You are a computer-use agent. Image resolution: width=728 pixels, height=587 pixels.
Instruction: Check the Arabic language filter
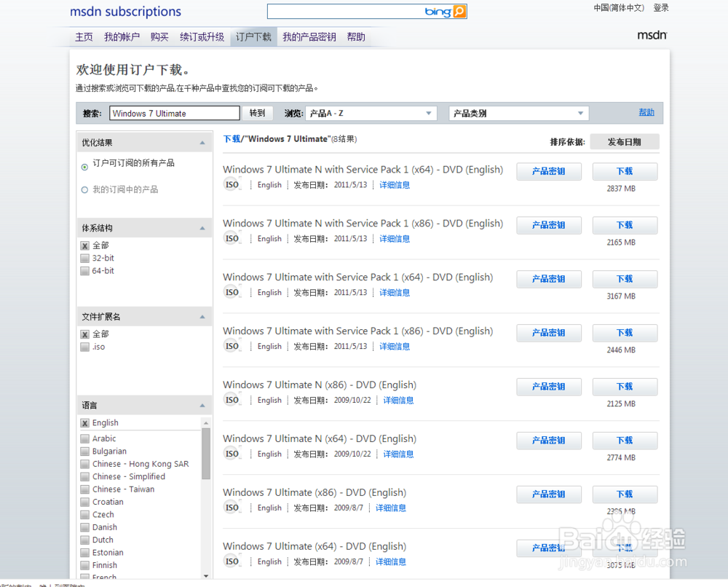84,438
